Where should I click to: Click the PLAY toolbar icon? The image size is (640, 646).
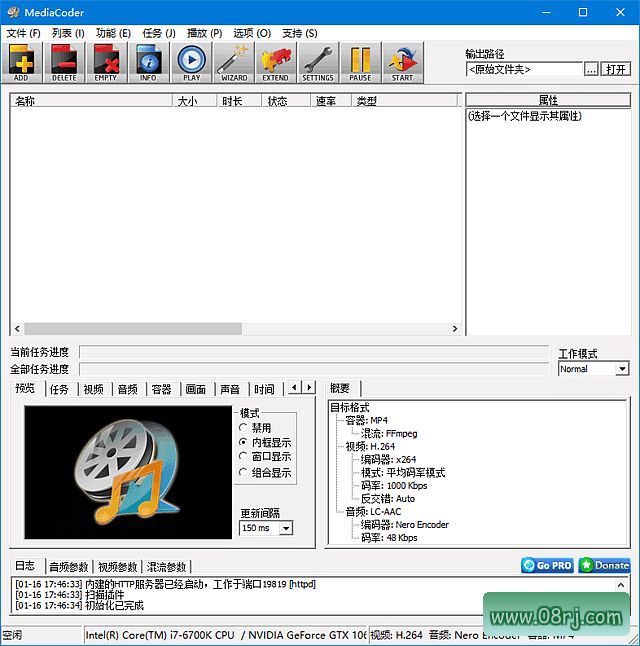point(191,63)
